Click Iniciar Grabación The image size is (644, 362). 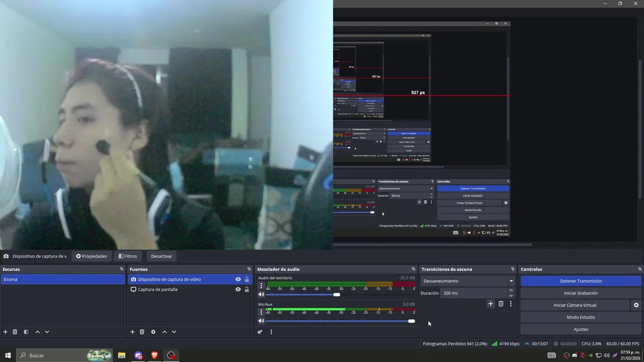(581, 293)
